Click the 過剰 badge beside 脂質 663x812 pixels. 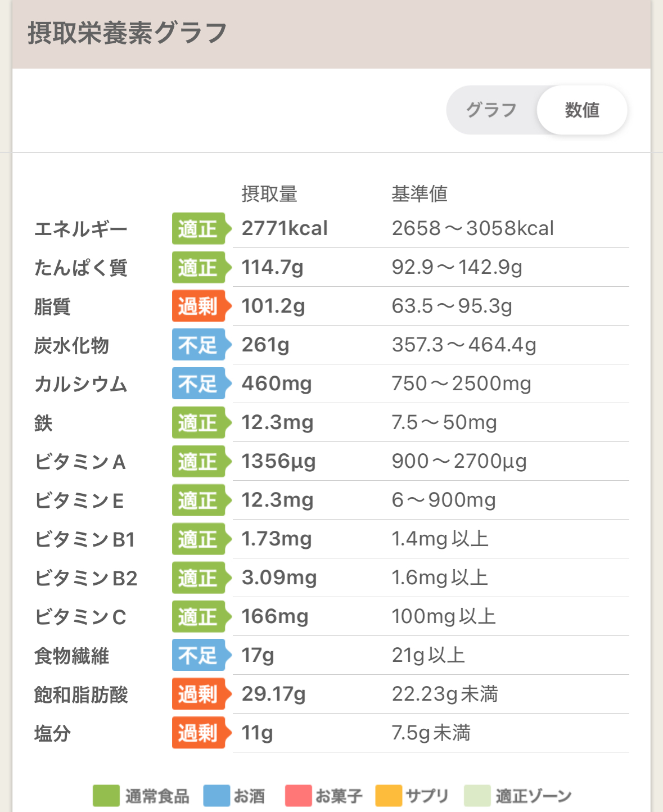(201, 306)
